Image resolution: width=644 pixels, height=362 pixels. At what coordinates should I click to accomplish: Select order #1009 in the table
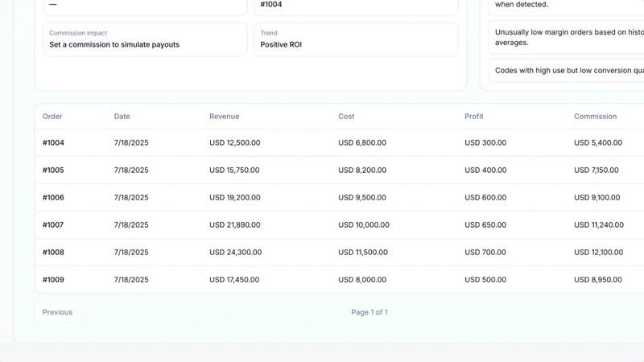coord(53,280)
